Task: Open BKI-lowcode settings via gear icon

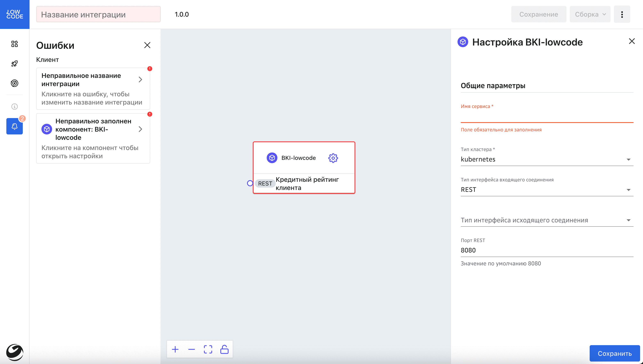Action: pyautogui.click(x=333, y=158)
